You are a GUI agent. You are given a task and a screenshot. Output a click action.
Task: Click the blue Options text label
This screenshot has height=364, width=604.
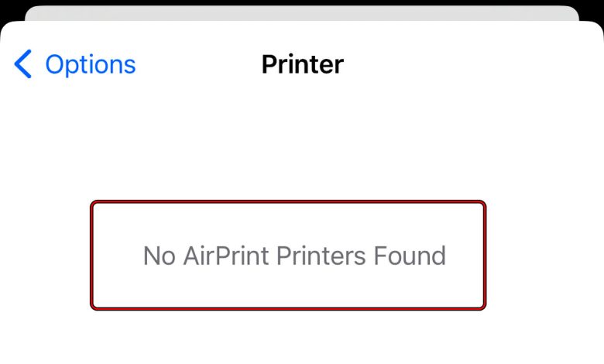(90, 64)
